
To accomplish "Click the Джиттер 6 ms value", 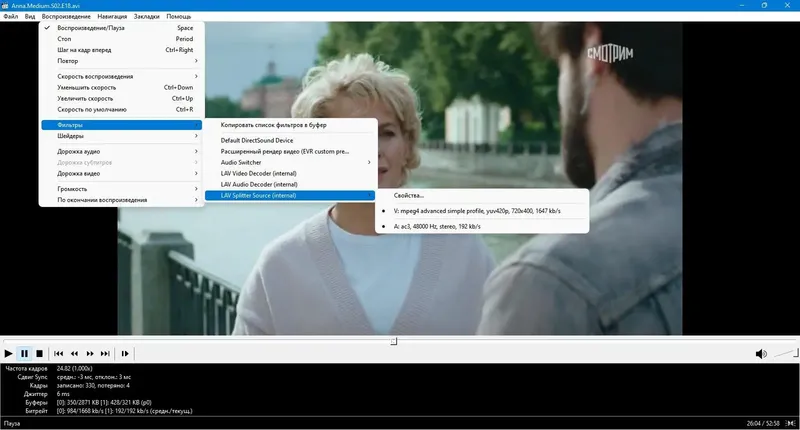I will click(x=63, y=394).
